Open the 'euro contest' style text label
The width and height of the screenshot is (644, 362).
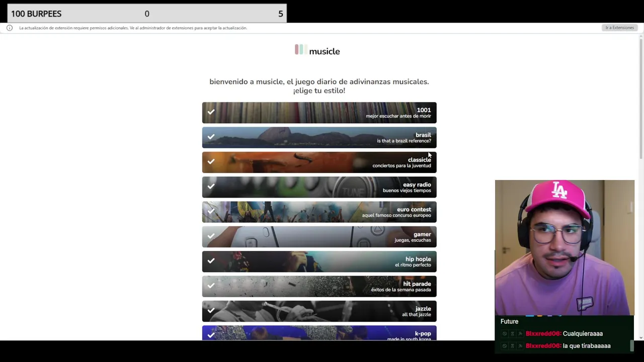tap(414, 209)
